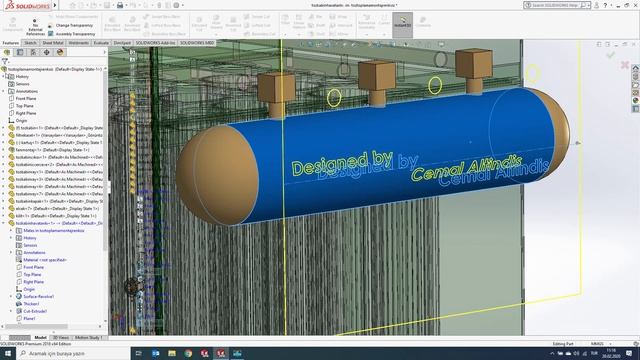
Task: Expand Mates in tozkabin subfolder
Action: point(11,231)
